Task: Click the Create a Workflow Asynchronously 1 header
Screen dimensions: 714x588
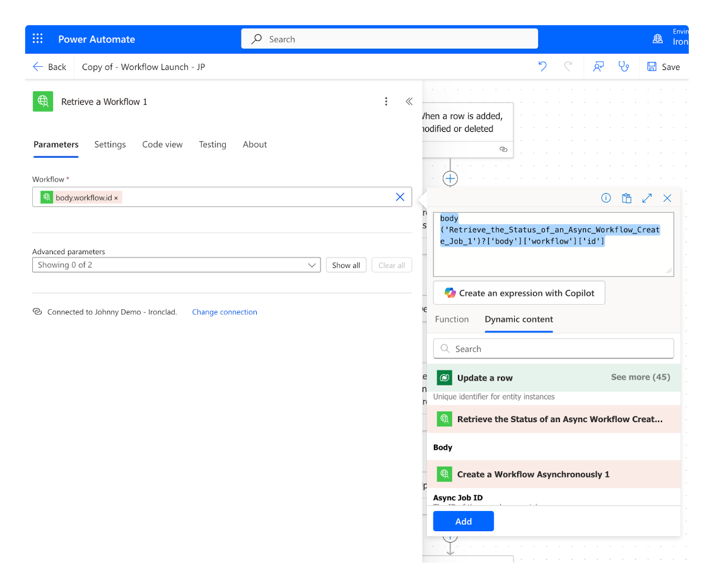Action: (x=553, y=474)
